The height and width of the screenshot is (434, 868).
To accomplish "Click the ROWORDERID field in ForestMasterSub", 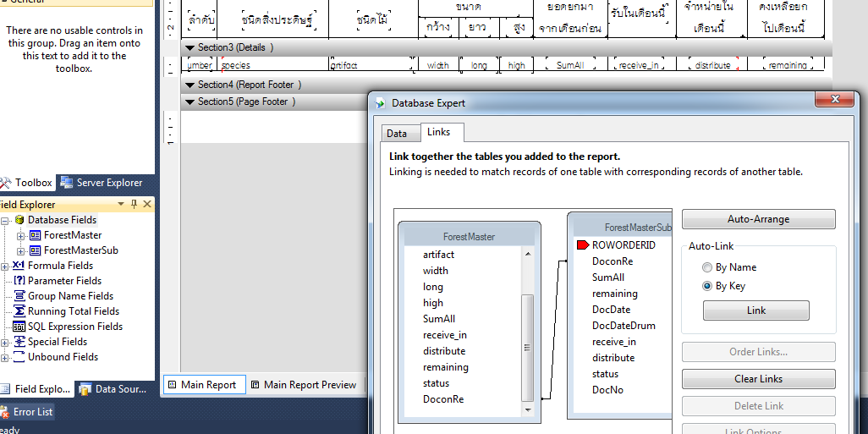I will [x=624, y=245].
